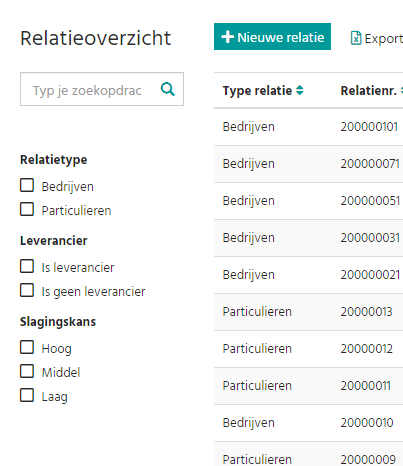Screen dimensions: 403x466
Task: Toggle Is geen leverancier checkbox
Action: pyautogui.click(x=27, y=290)
